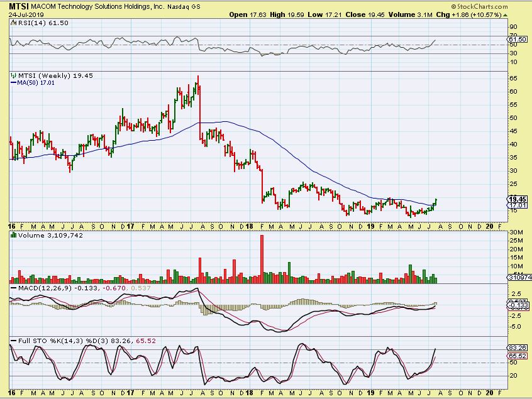
Task: Click the 24-Jul-2019 date label
Action: point(26,15)
